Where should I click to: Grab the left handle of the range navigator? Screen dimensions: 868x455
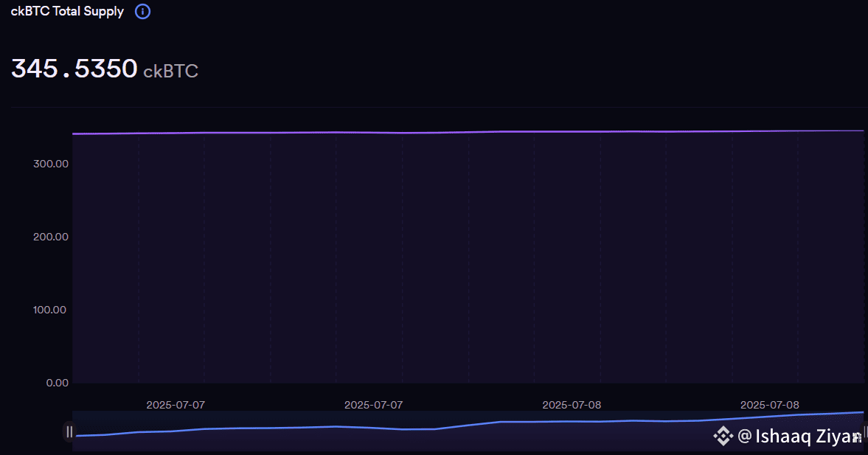[x=69, y=431]
